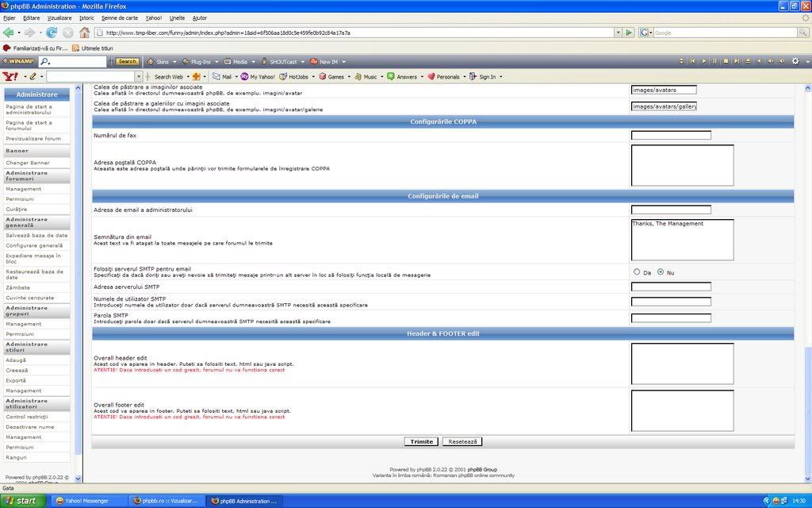Open 'Salvează baza de date' sidebar link
The image size is (812, 508).
[x=36, y=235]
